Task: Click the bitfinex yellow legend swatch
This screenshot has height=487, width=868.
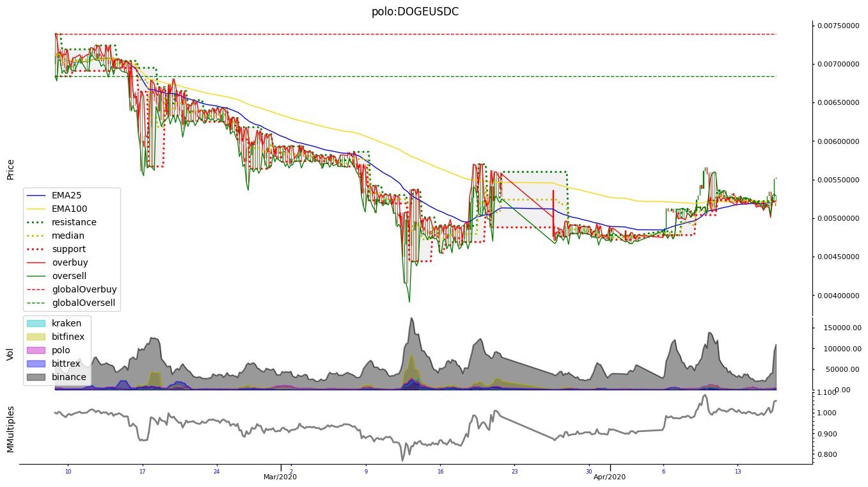Action: coord(36,337)
